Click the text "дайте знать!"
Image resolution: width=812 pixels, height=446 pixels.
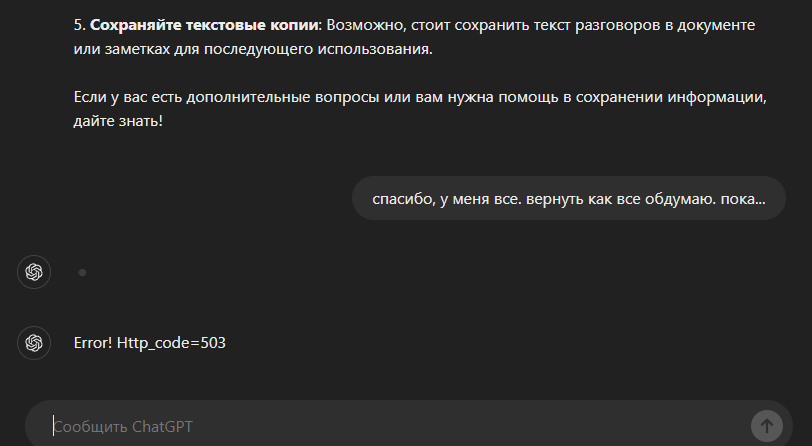[x=118, y=122]
